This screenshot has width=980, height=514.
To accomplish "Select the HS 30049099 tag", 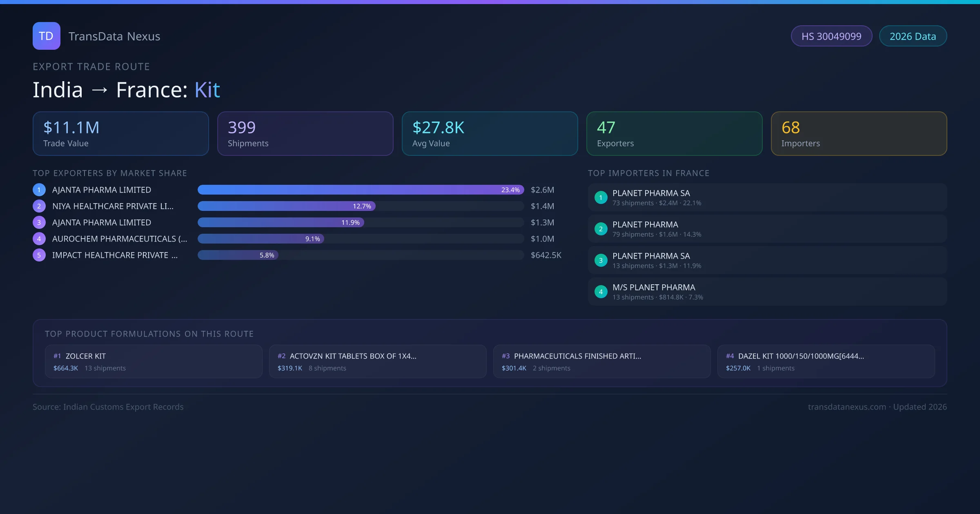I will point(831,36).
